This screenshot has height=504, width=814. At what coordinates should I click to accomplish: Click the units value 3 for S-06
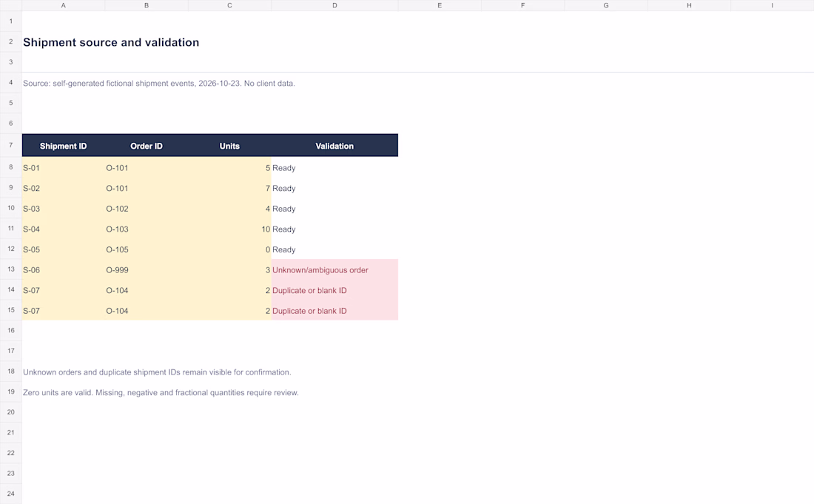229,270
